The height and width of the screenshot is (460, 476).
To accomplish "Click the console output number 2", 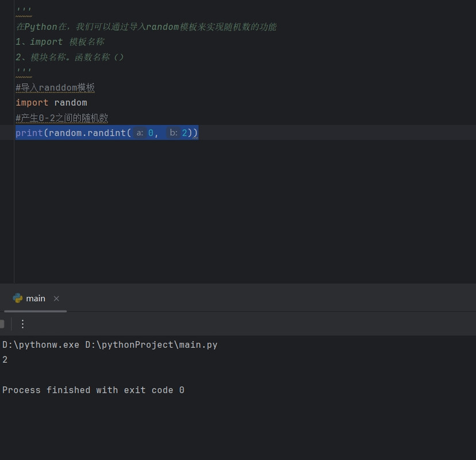I will point(5,360).
